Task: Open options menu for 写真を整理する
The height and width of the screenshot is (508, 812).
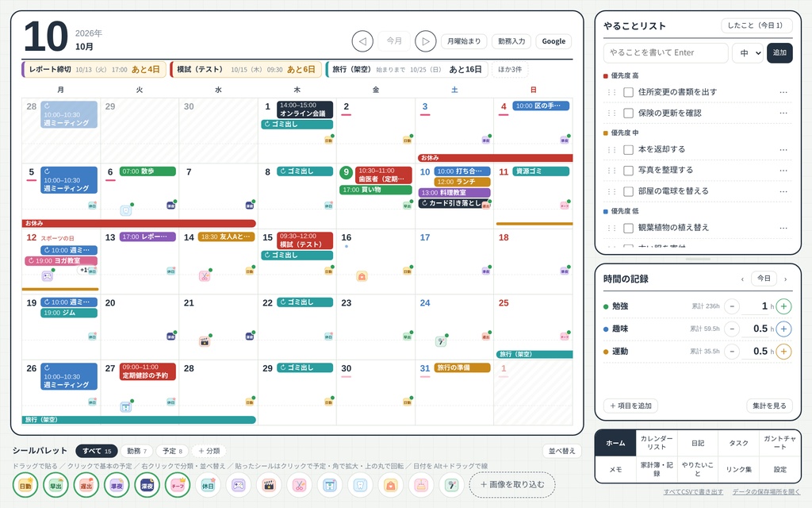Action: click(x=783, y=171)
